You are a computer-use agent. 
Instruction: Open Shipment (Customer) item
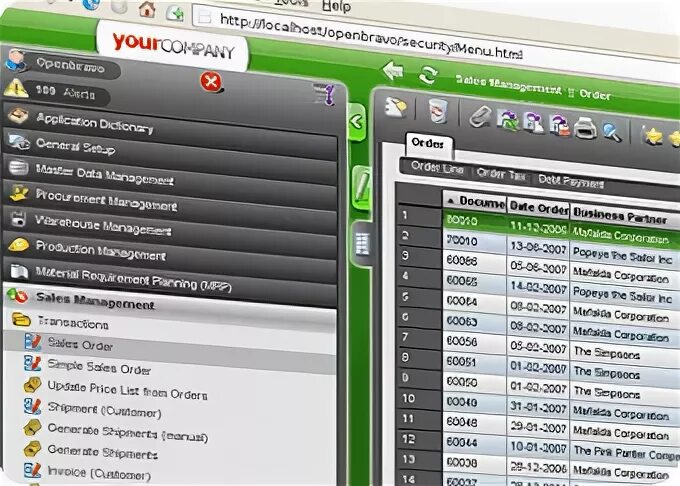[104, 410]
